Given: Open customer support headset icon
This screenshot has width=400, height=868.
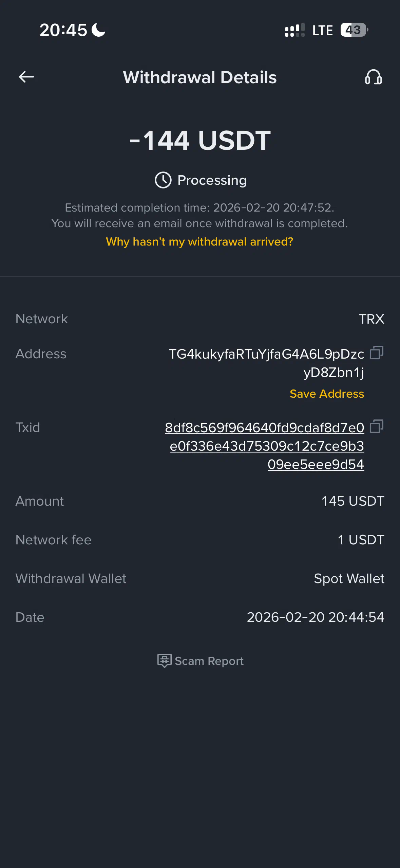Looking at the screenshot, I should click(x=373, y=77).
